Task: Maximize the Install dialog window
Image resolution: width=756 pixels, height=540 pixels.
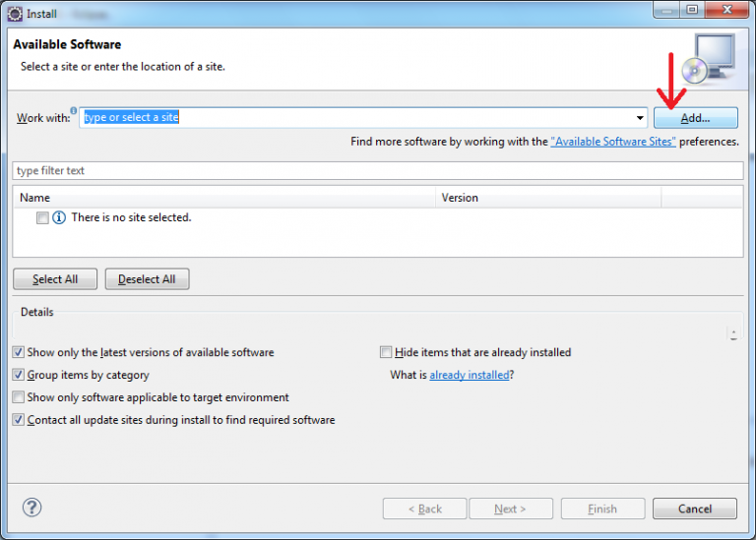Action: click(691, 11)
